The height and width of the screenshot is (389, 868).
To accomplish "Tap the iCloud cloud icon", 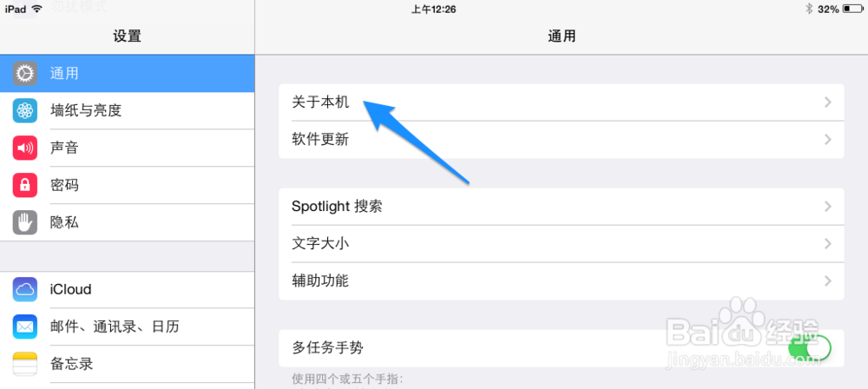I will pyautogui.click(x=25, y=289).
